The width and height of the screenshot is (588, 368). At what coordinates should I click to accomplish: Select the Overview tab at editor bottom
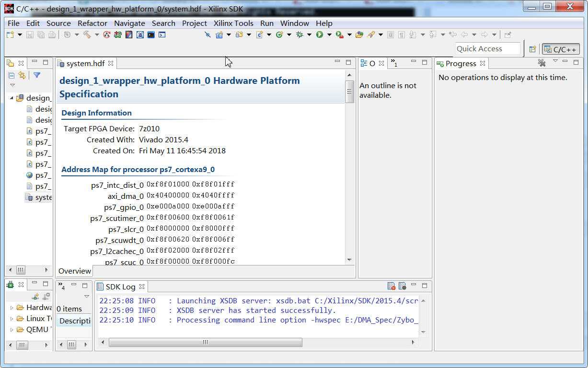(75, 271)
